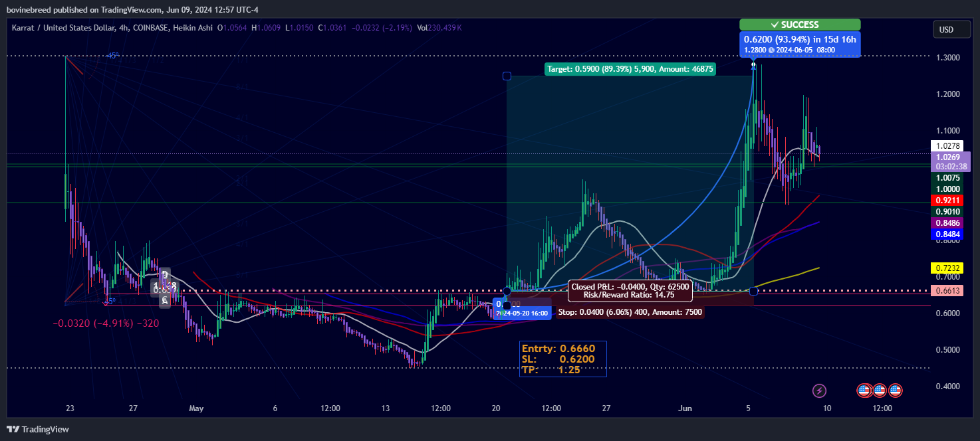
Task: Click the purple lightning bolt event icon
Action: tap(820, 391)
